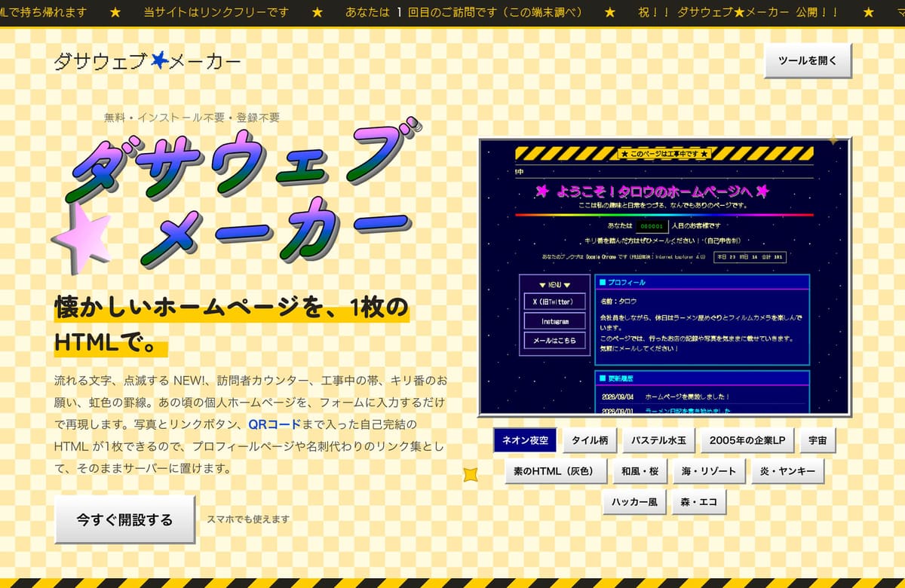Click 当サイトはリンクフリーです in the marquee

216,13
